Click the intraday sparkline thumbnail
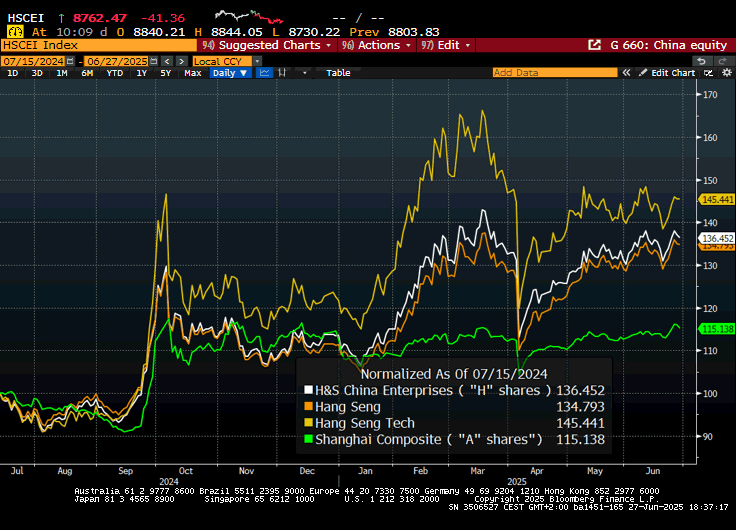 (249, 17)
